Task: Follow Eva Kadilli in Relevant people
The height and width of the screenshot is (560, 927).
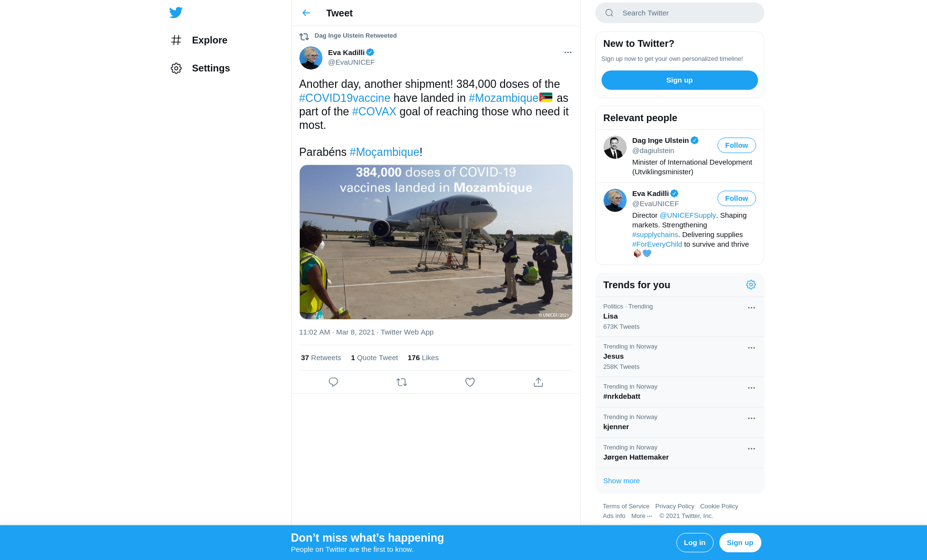Action: pyautogui.click(x=736, y=198)
